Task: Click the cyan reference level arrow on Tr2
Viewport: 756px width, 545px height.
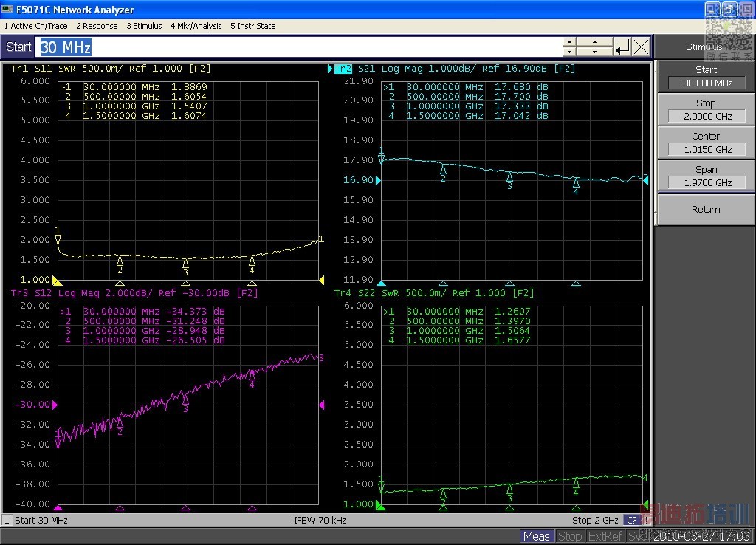Action: 379,180
